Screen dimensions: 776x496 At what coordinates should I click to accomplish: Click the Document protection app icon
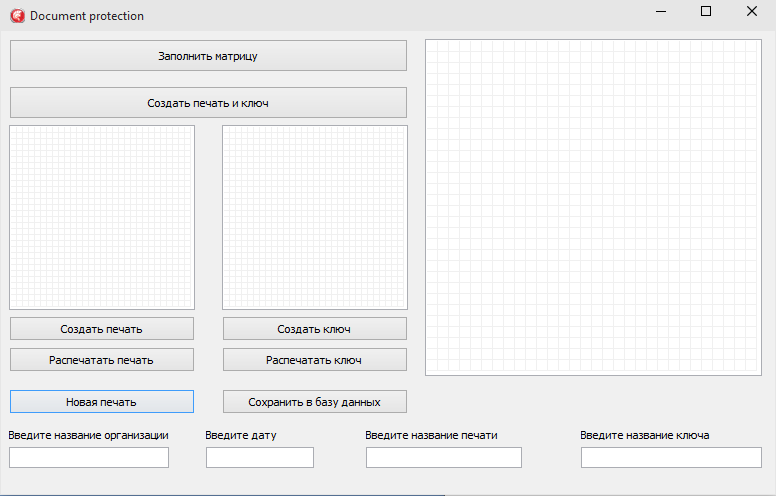pos(17,16)
